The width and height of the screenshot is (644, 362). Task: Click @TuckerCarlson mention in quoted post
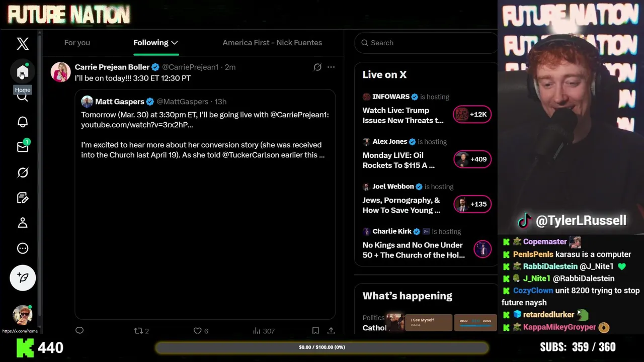(x=251, y=155)
